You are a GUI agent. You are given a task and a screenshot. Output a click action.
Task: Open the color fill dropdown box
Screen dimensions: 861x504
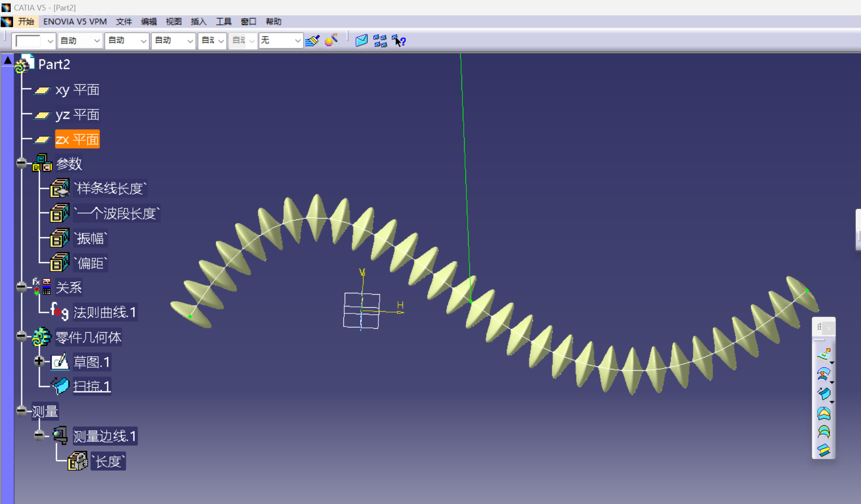pos(50,41)
